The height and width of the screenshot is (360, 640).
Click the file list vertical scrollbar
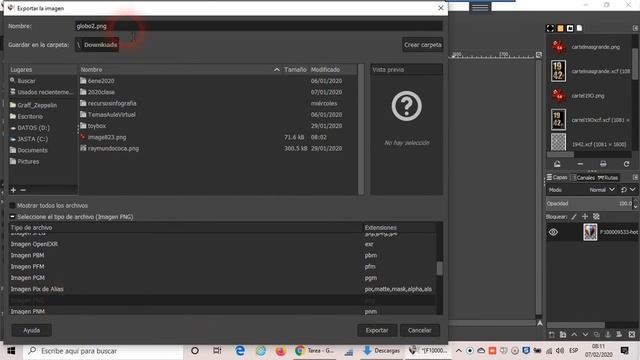361,129
